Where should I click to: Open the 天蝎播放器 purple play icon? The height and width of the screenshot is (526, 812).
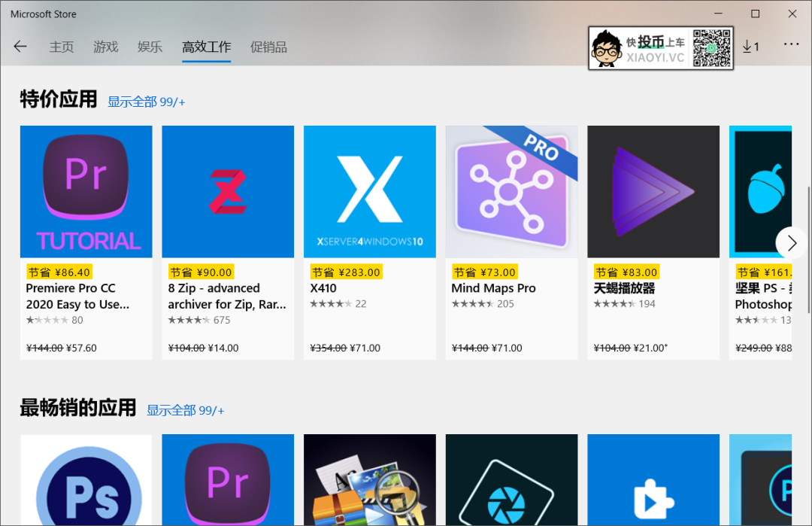(653, 191)
